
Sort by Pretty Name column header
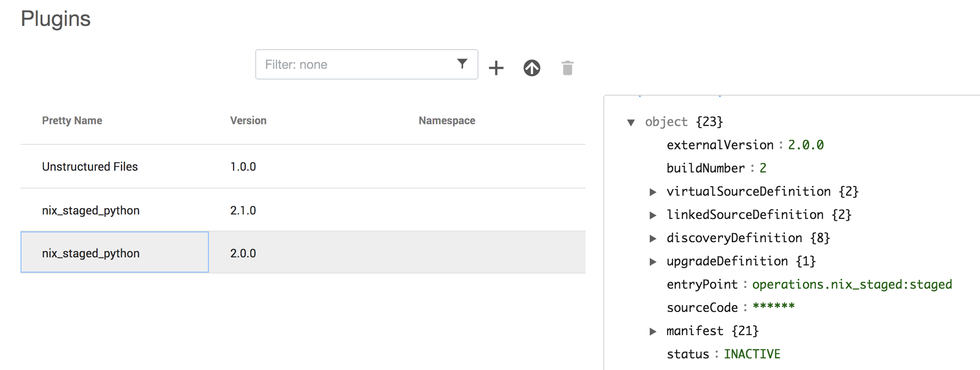[72, 121]
